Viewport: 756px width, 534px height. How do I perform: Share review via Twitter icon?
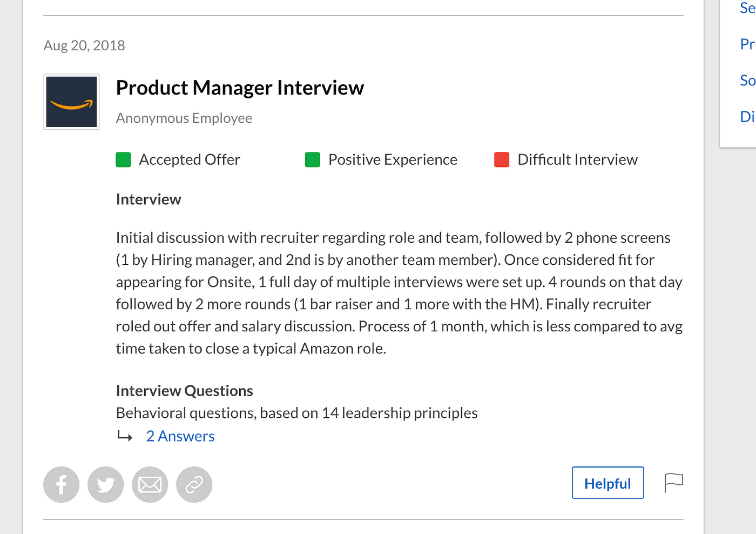pos(105,484)
